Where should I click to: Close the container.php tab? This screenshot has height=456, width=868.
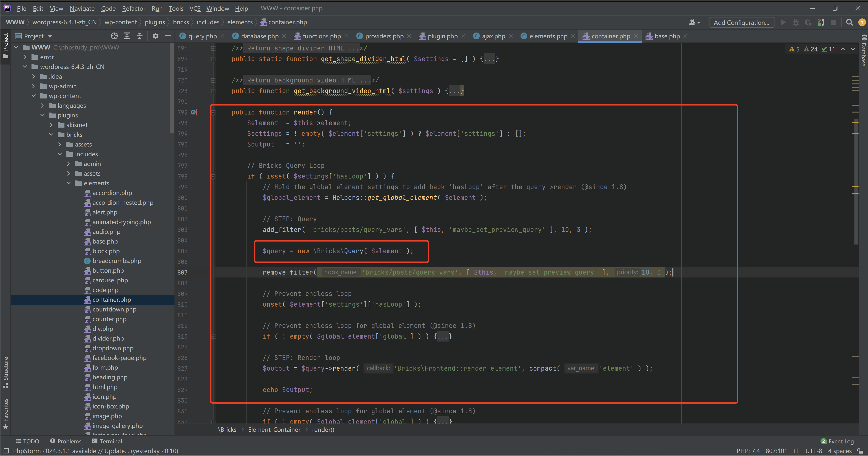tap(636, 36)
